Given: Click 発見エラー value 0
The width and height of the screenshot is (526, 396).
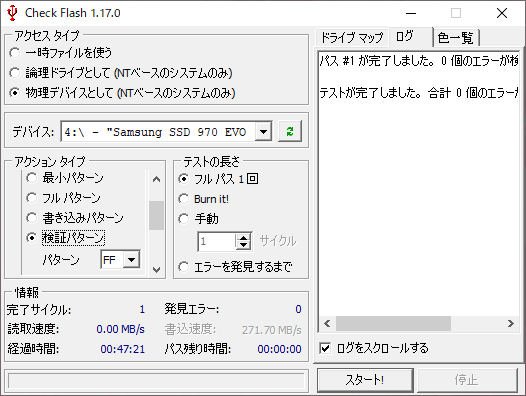Looking at the screenshot, I should coord(298,309).
